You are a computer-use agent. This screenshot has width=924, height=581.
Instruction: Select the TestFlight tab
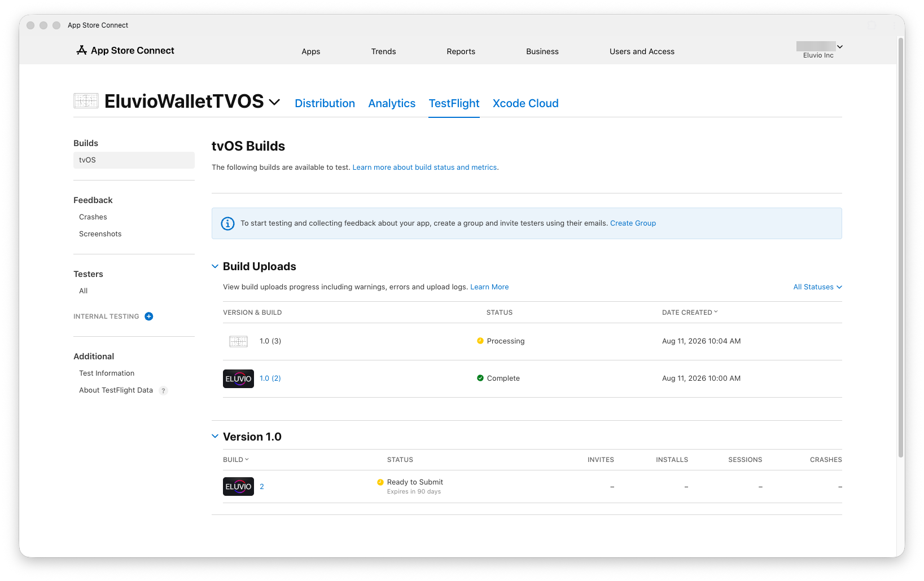coord(454,103)
